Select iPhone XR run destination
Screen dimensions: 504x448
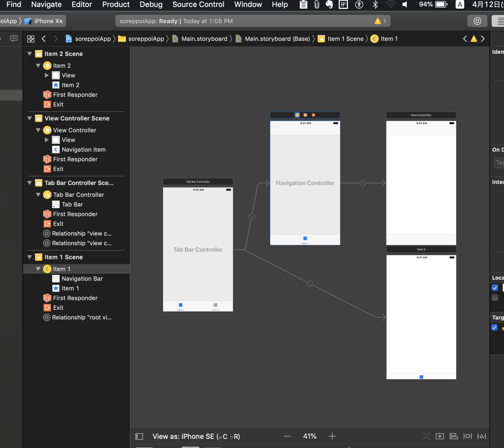click(x=45, y=21)
